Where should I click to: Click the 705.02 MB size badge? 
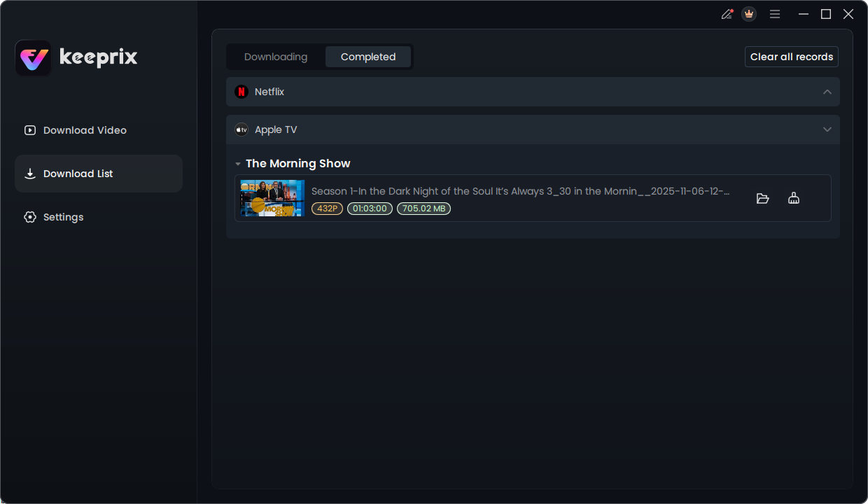tap(423, 208)
